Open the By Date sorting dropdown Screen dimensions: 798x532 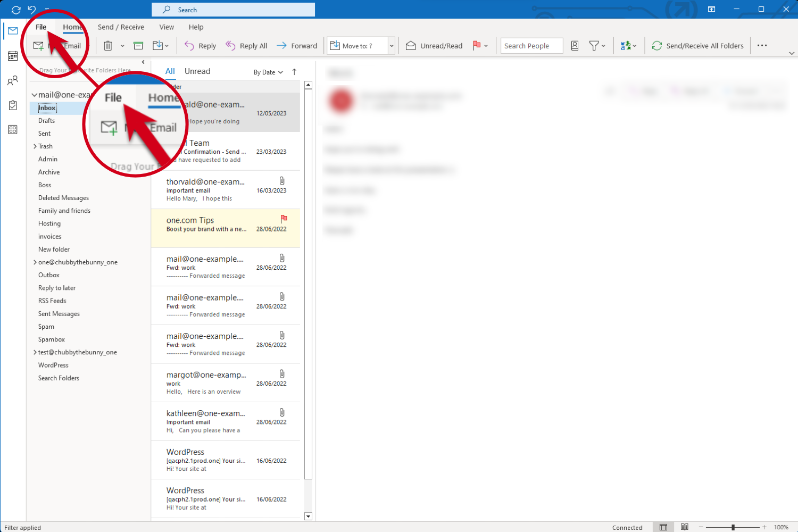coord(268,71)
